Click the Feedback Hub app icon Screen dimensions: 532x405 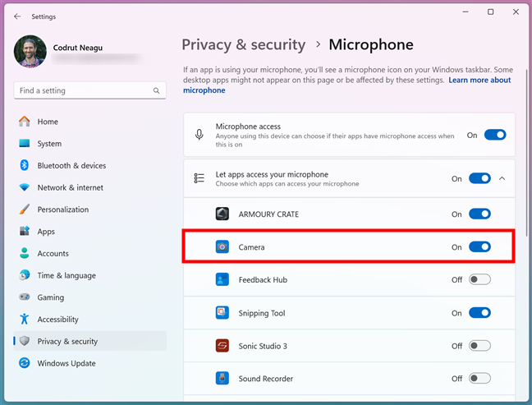(222, 280)
